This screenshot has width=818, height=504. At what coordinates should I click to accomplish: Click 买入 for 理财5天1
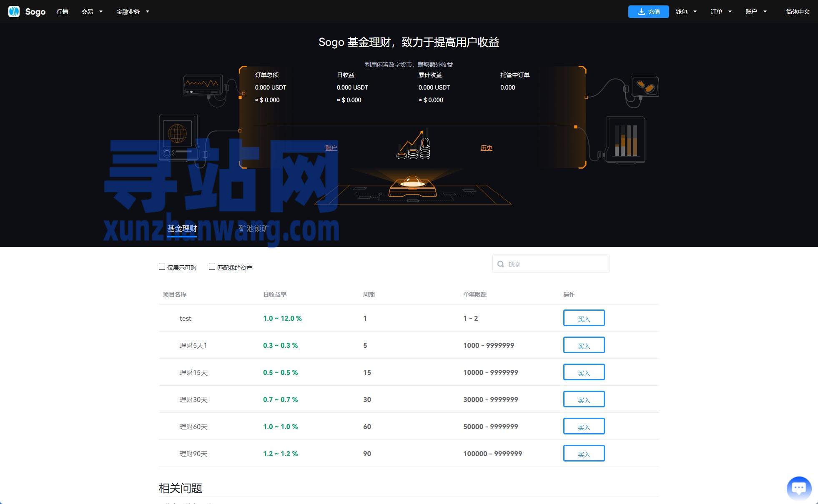584,345
